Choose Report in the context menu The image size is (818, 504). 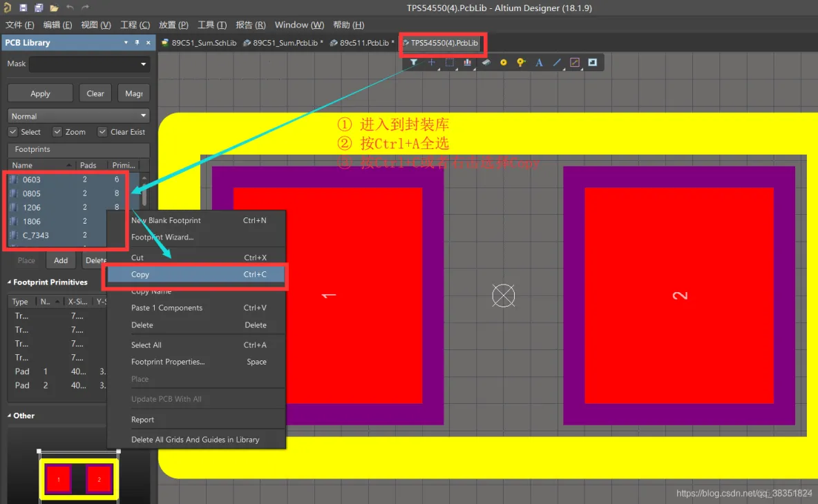(x=196, y=420)
